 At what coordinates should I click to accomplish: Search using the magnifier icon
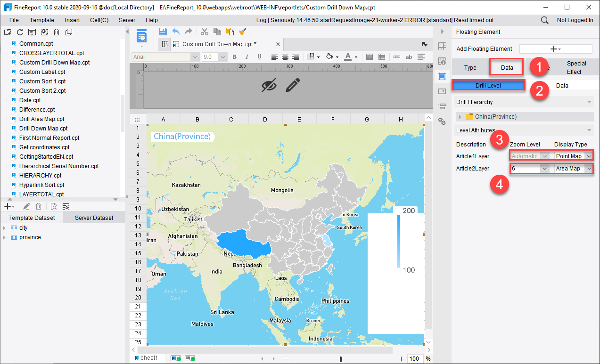click(x=544, y=20)
